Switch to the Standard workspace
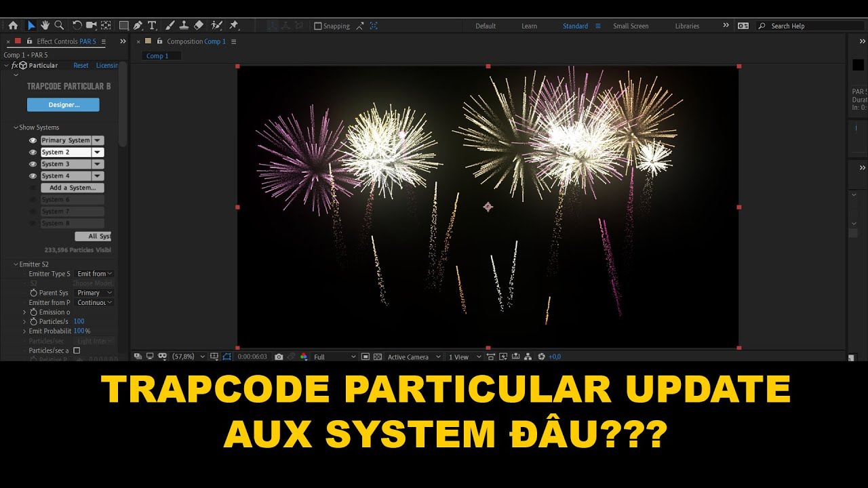Viewport: 868px width, 488px height. (x=575, y=26)
